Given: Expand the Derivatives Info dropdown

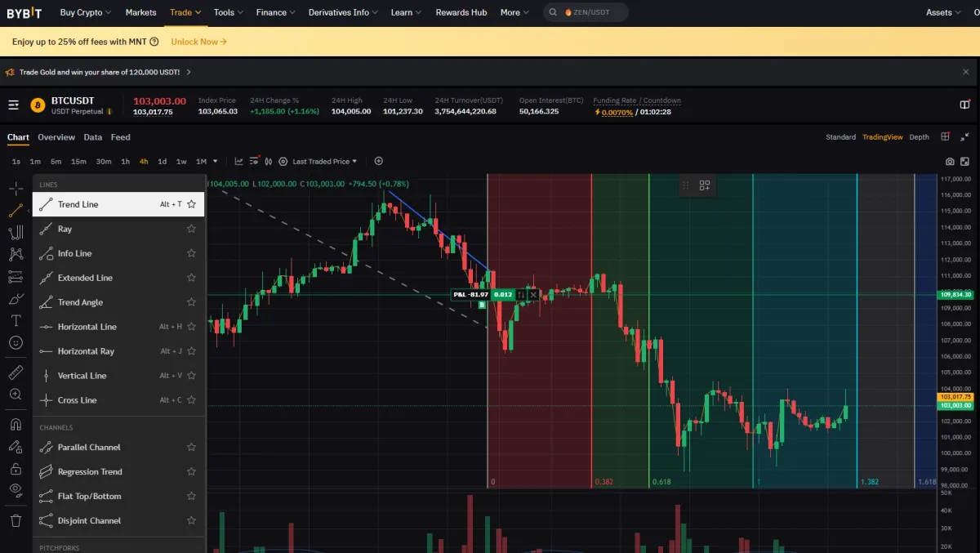Looking at the screenshot, I should (x=344, y=12).
